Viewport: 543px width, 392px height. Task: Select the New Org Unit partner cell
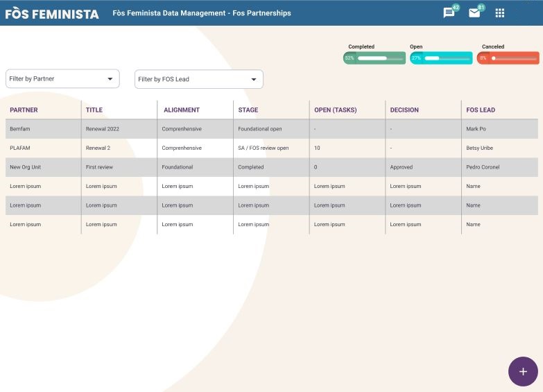pos(25,167)
